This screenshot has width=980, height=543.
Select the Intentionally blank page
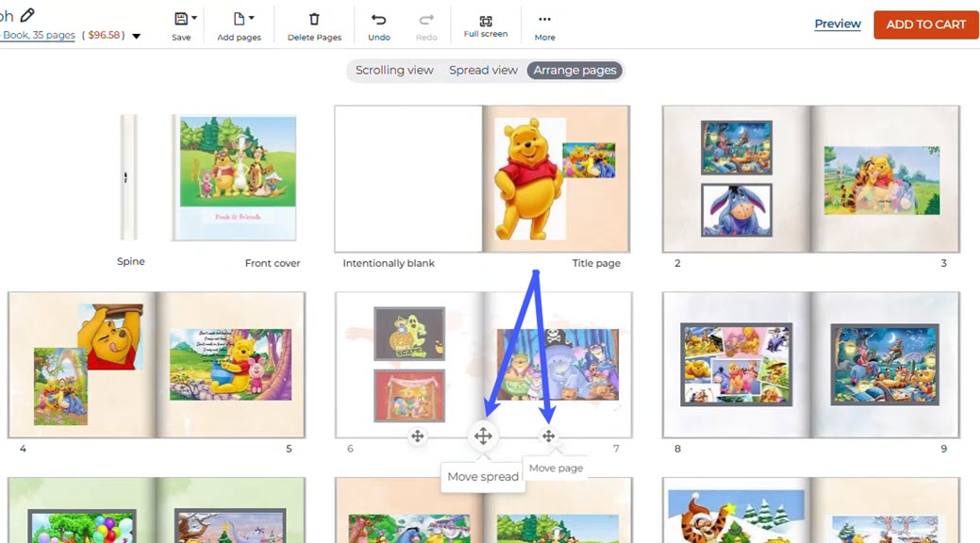pyautogui.click(x=408, y=179)
